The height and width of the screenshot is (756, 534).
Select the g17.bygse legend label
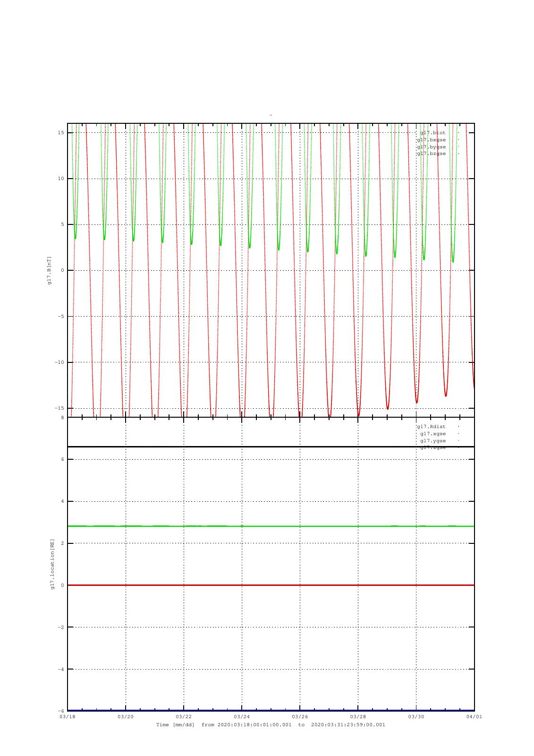(x=431, y=147)
